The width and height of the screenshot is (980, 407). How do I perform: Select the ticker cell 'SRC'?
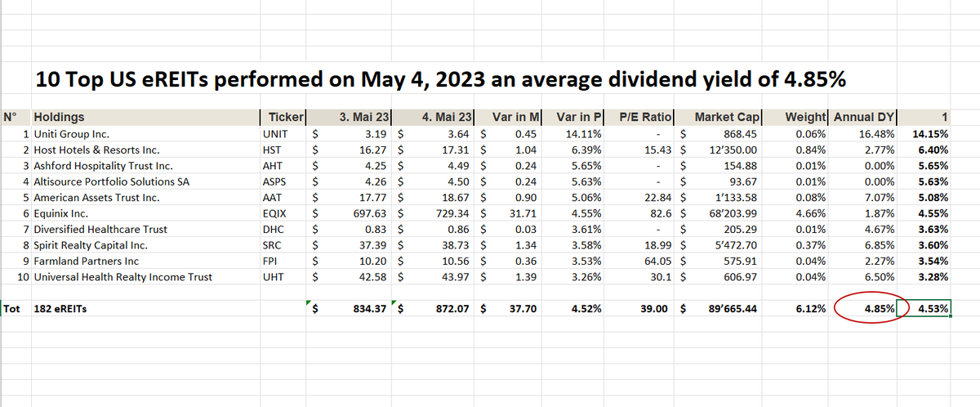click(x=283, y=245)
